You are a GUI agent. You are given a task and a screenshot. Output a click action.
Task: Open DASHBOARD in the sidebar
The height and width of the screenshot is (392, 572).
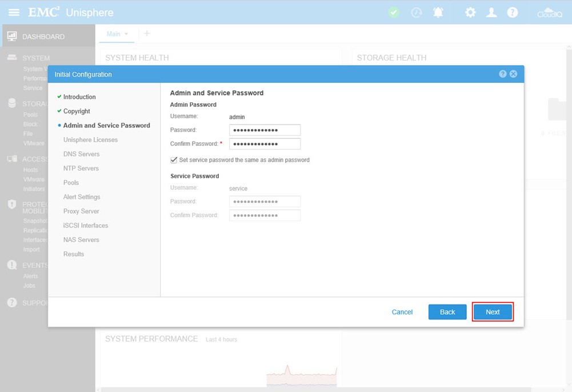43,37
